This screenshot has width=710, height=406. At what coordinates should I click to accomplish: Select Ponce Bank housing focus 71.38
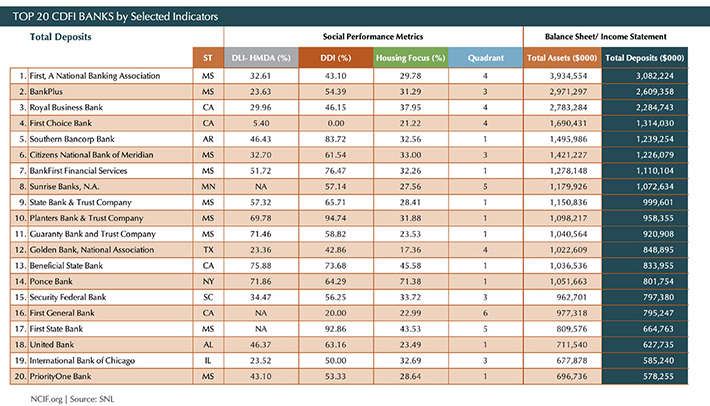click(410, 281)
